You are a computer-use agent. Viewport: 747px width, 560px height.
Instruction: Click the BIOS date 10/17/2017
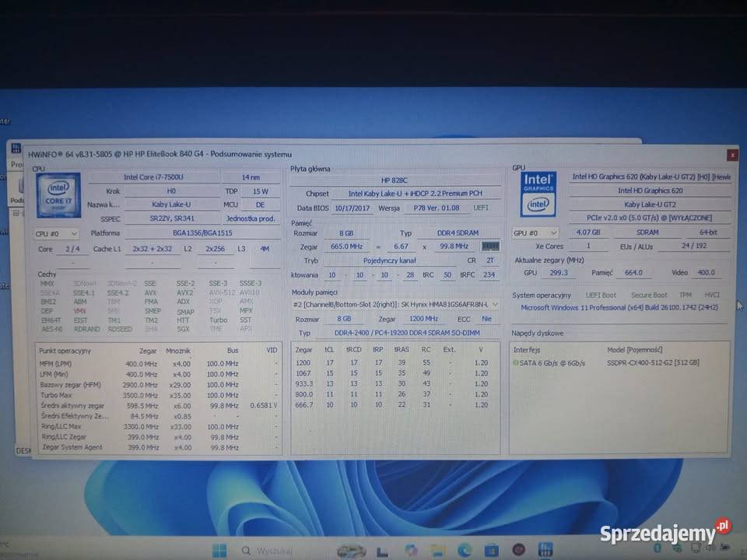(352, 208)
